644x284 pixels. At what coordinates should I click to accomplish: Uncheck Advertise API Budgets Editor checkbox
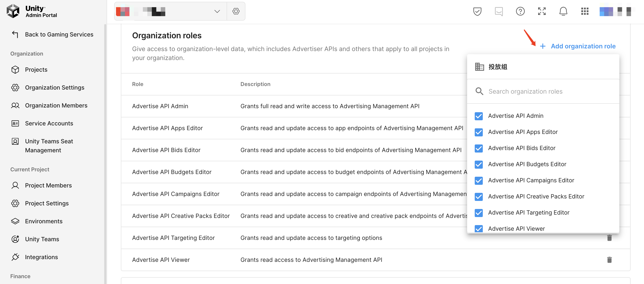[x=479, y=164]
